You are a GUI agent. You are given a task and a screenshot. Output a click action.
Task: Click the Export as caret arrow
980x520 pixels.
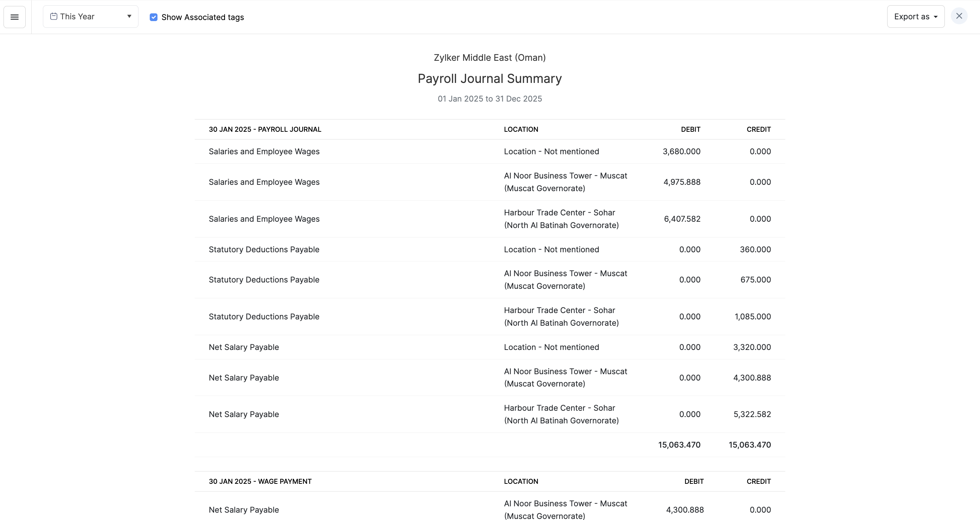point(935,17)
